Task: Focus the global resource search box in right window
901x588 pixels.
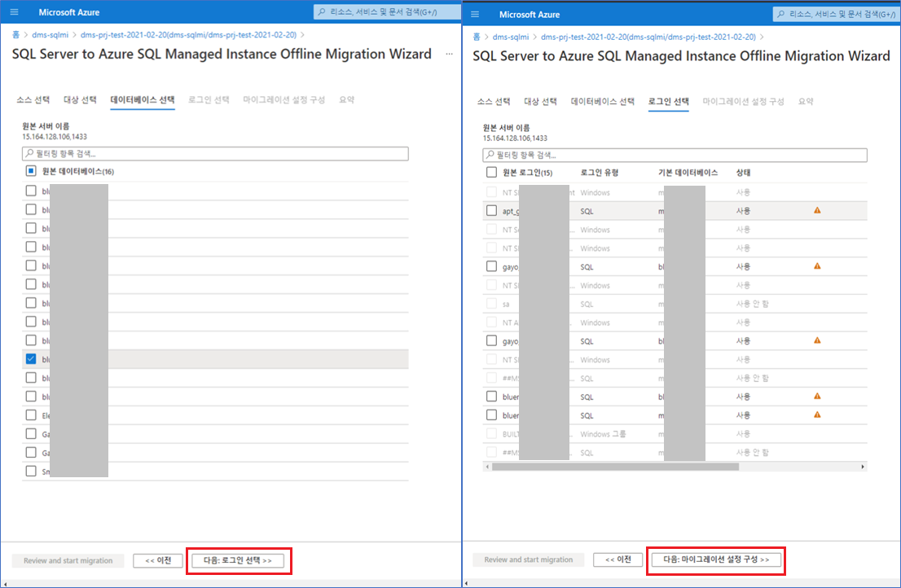Action: click(x=837, y=15)
